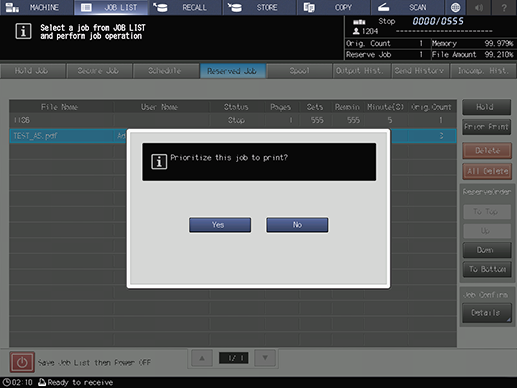
Task: Click the Hold button
Action: pyautogui.click(x=486, y=107)
